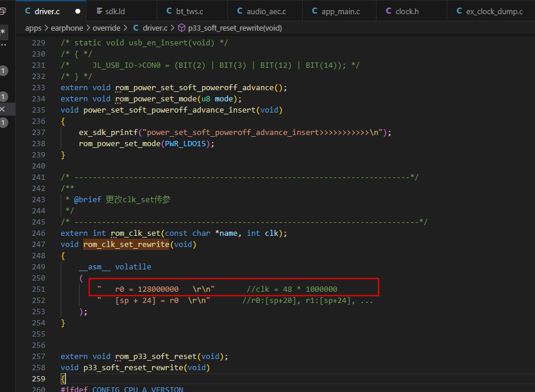Open the apps breadcrumb segment
This screenshot has width=535, height=392.
33,28
